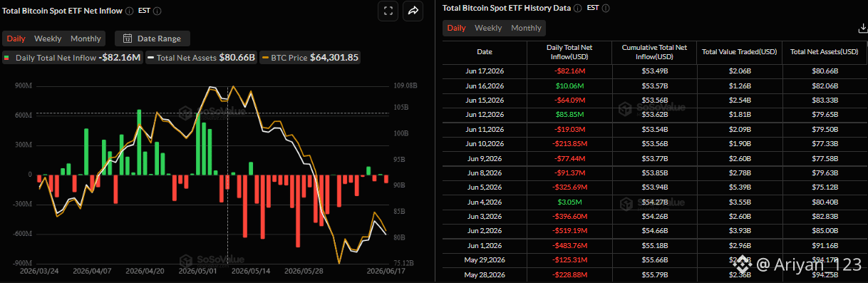
Task: Click the -$213.85M inflow cell
Action: coord(569,143)
